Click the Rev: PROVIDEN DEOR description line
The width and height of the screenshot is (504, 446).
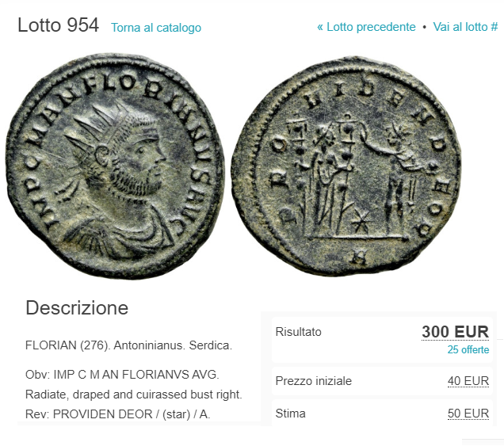tap(117, 414)
